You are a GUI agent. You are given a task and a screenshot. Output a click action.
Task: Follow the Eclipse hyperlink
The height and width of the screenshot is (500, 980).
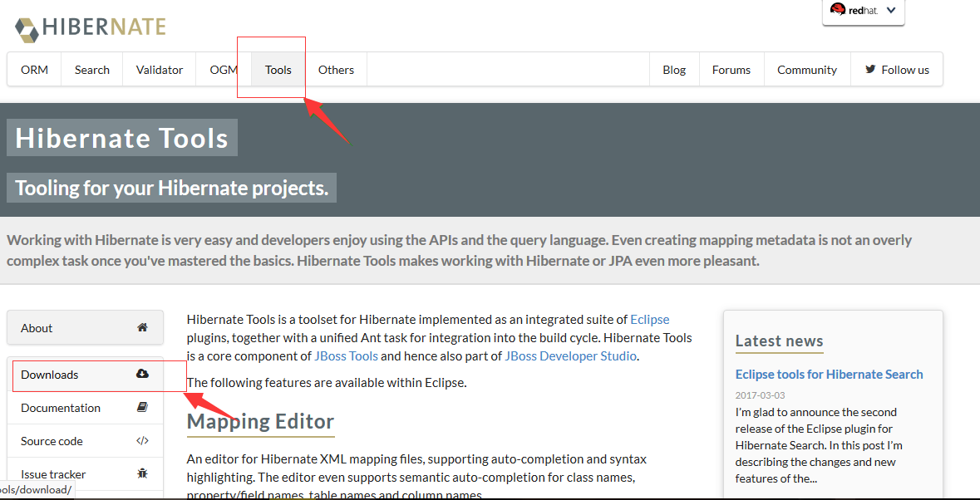click(649, 320)
